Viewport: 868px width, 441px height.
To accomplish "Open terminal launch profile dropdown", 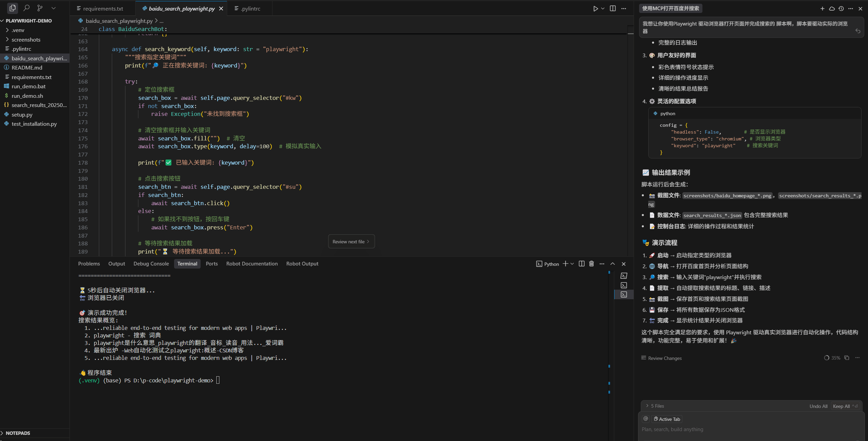I will pos(572,264).
